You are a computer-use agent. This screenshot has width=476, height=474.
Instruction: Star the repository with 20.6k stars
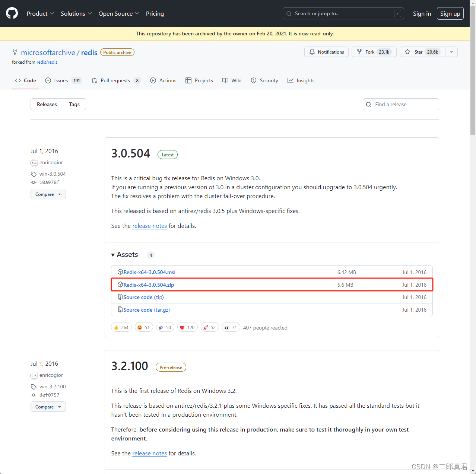422,52
